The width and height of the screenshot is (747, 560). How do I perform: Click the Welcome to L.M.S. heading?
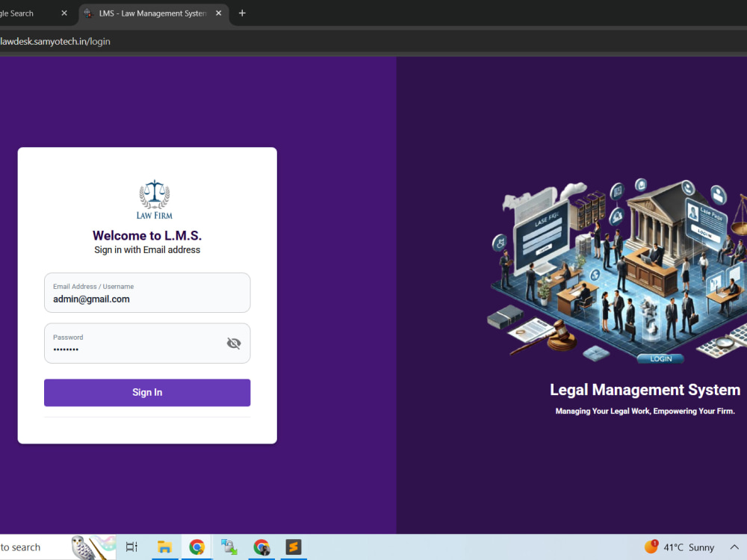147,235
